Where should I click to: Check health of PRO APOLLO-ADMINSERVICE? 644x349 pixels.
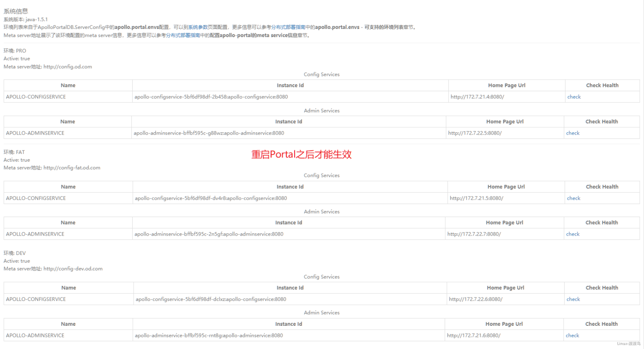pyautogui.click(x=573, y=133)
